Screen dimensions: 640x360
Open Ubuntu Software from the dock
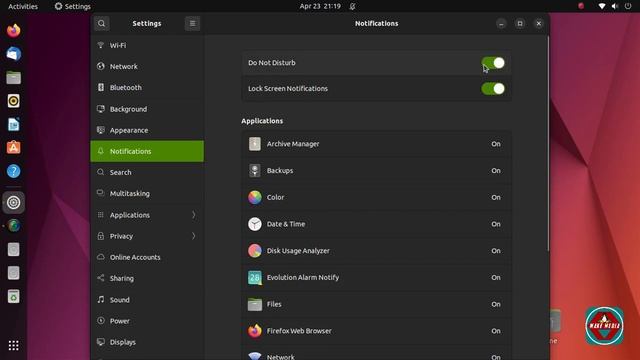pos(13,148)
